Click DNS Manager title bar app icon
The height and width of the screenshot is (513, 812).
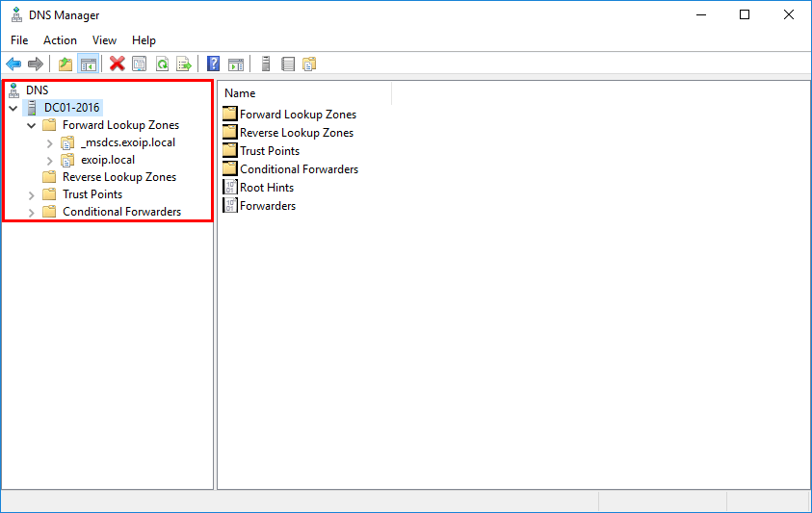click(x=16, y=15)
